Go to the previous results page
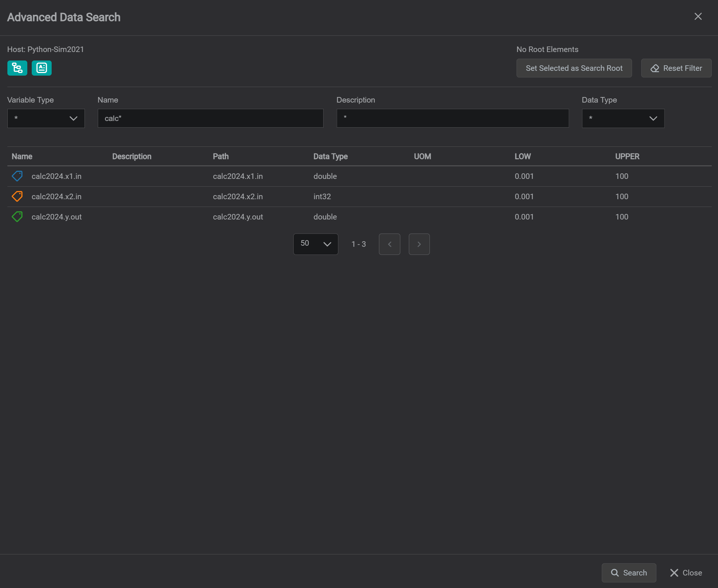The image size is (718, 588). pos(390,244)
